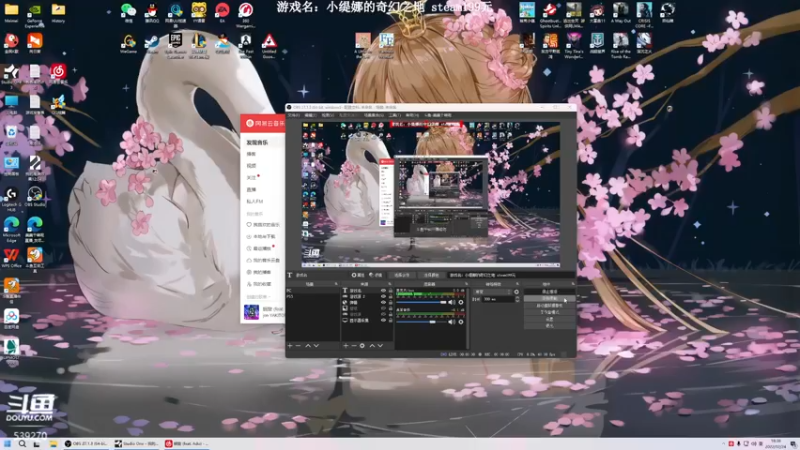The height and width of the screenshot is (450, 800).
Task: Mute the second mixer track speaker
Action: point(452,322)
